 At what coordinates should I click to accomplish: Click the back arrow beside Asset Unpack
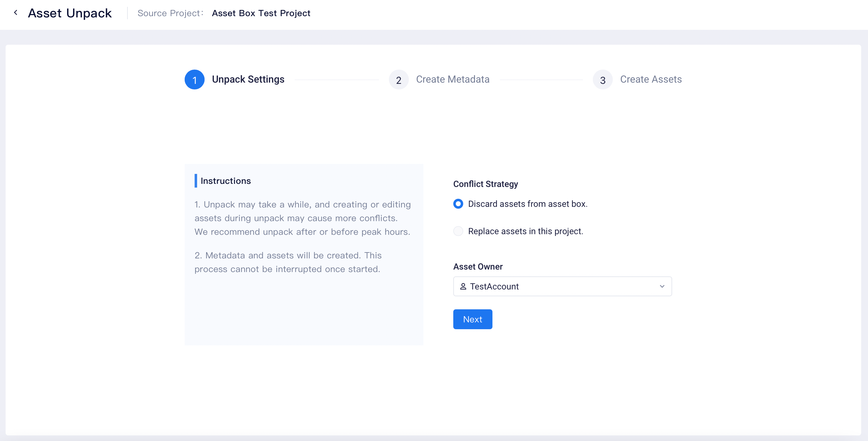tap(16, 12)
